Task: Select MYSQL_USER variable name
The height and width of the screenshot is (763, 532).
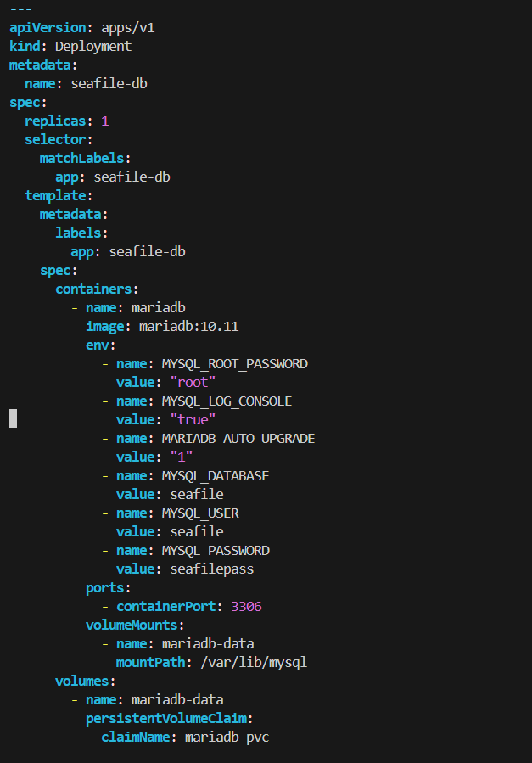Action: tap(200, 513)
